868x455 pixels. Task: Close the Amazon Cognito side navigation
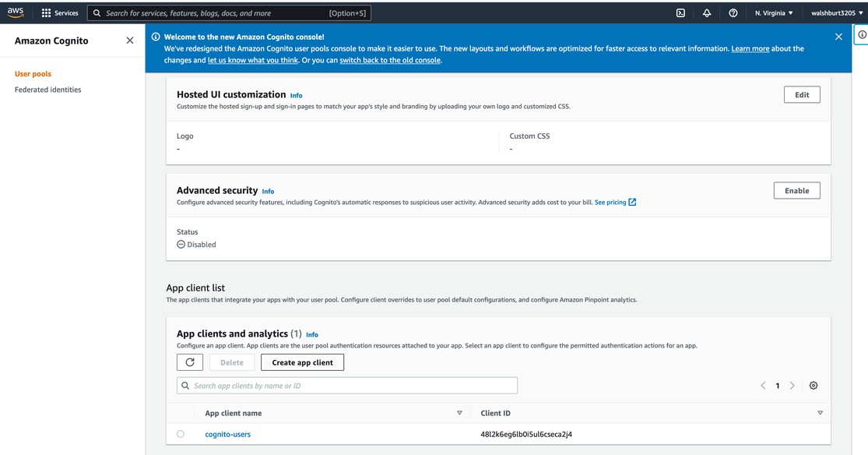pos(129,41)
